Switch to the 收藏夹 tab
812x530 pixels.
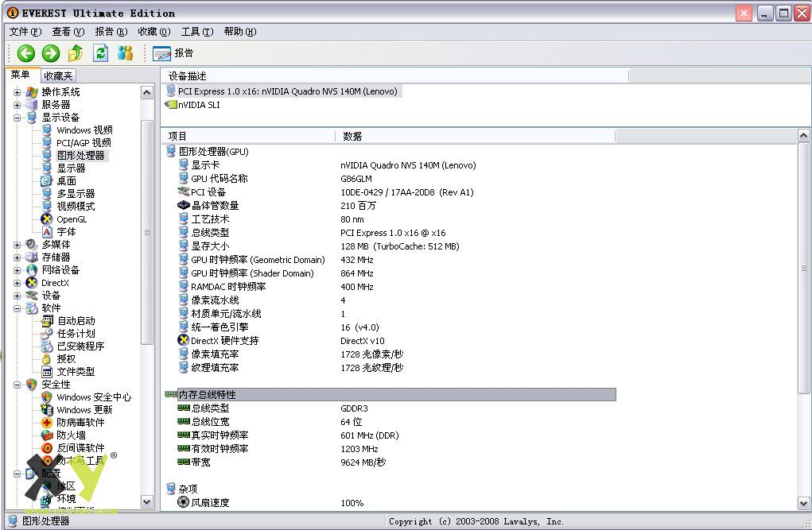click(x=58, y=75)
